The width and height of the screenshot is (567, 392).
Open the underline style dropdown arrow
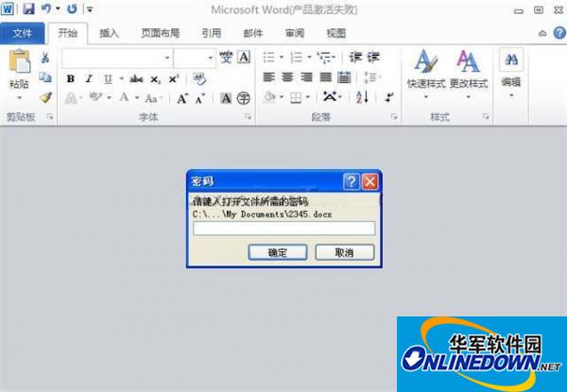[x=122, y=78]
